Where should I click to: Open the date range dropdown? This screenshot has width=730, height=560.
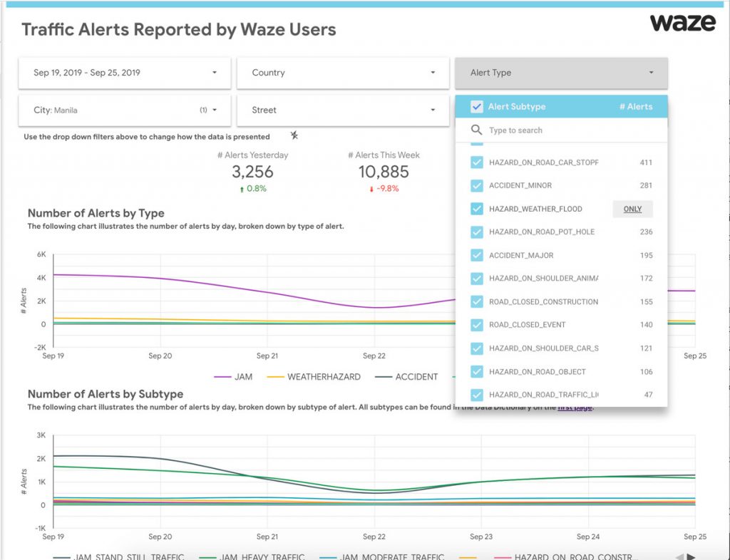pos(125,73)
